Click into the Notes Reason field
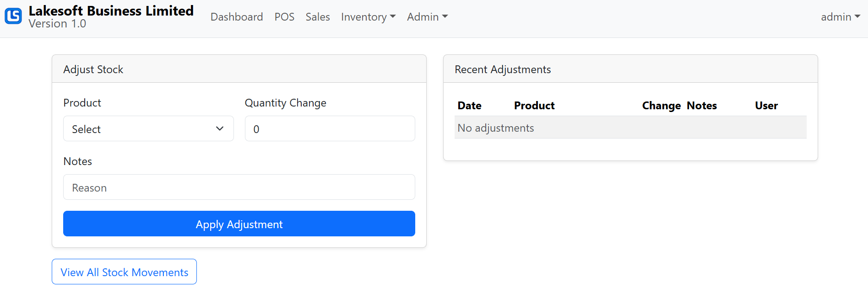The image size is (868, 299). 239,187
